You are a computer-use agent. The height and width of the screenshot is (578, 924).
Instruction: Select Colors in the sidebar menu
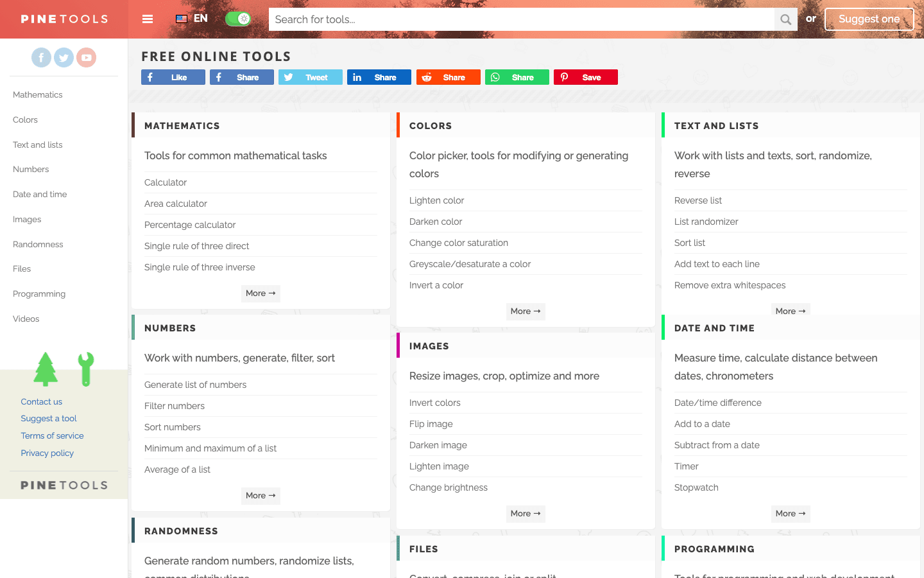click(25, 119)
